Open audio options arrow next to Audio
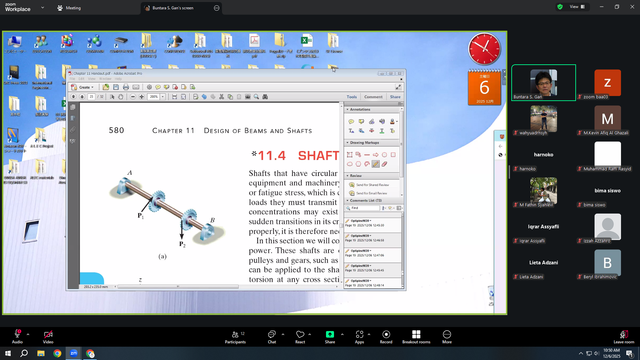The image size is (640, 360). pyautogui.click(x=28, y=334)
